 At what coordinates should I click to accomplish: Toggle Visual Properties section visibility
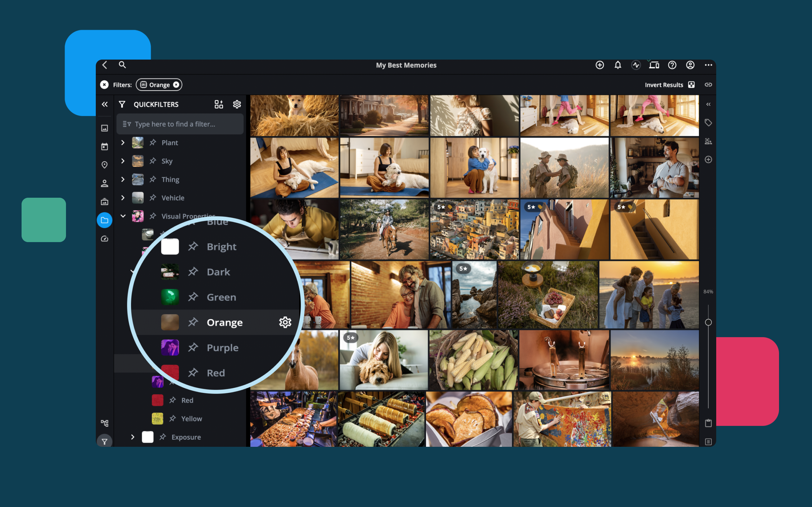[123, 216]
